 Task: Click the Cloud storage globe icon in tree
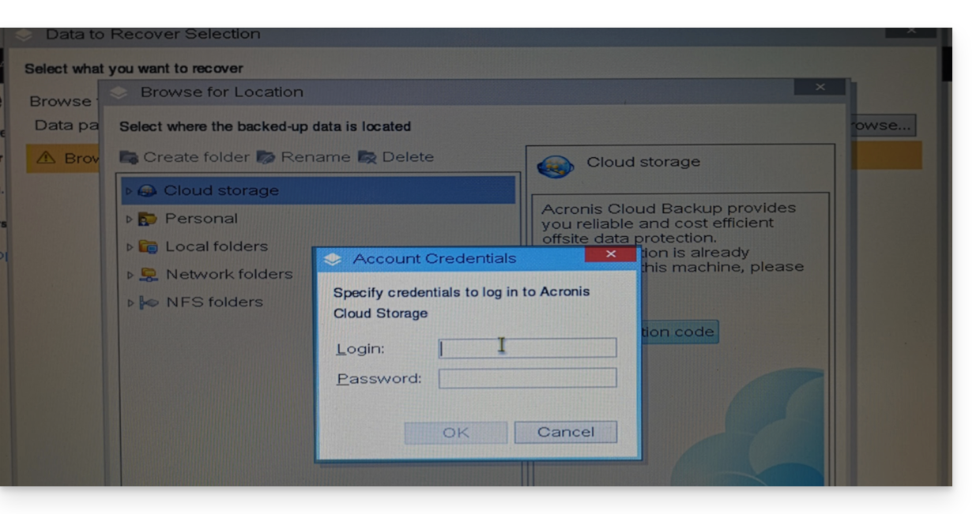(x=147, y=191)
